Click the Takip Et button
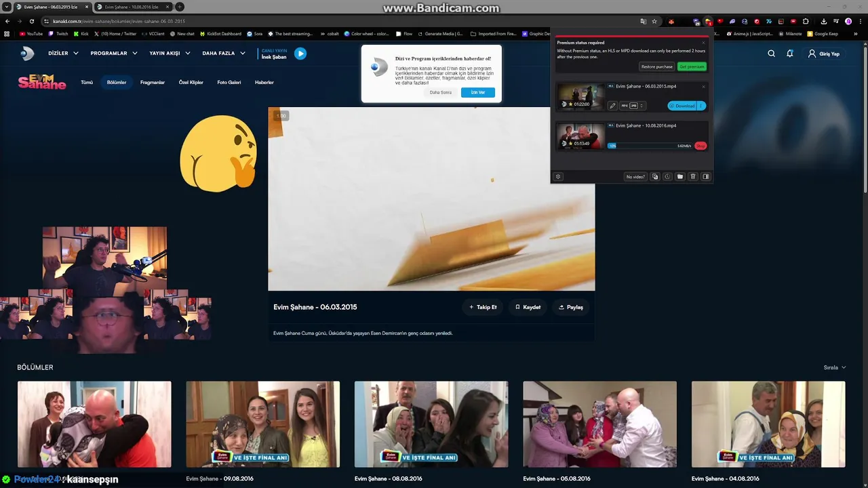The height and width of the screenshot is (488, 868). pyautogui.click(x=483, y=307)
